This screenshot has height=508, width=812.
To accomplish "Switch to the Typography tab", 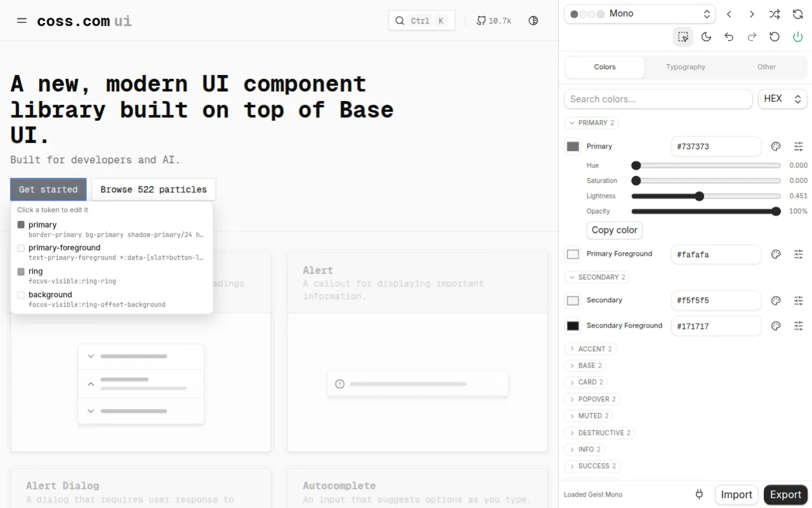I will tap(686, 67).
